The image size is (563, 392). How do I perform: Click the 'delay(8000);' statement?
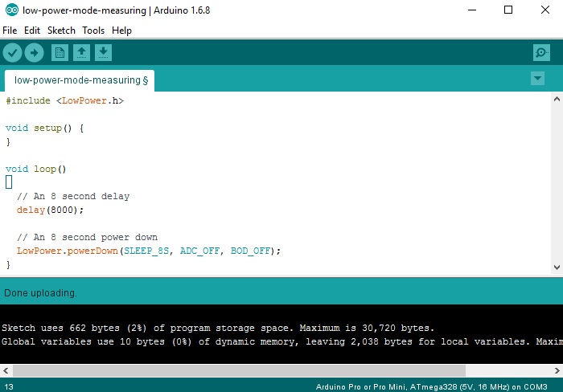point(50,210)
